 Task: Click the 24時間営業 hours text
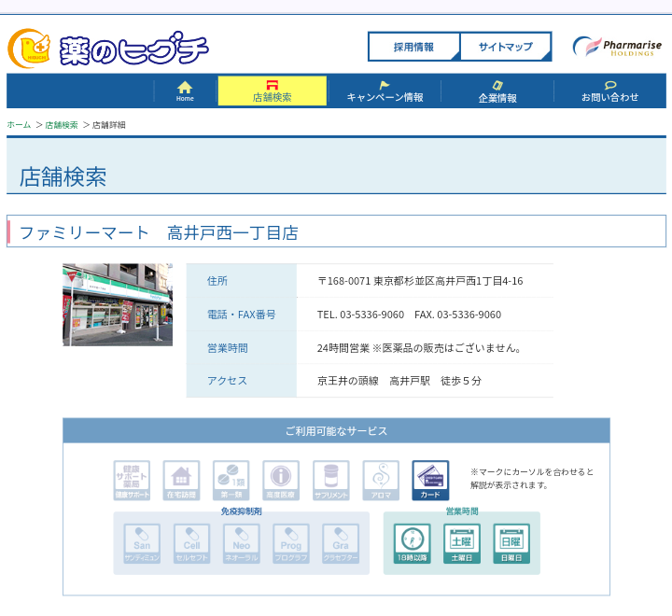(x=419, y=348)
